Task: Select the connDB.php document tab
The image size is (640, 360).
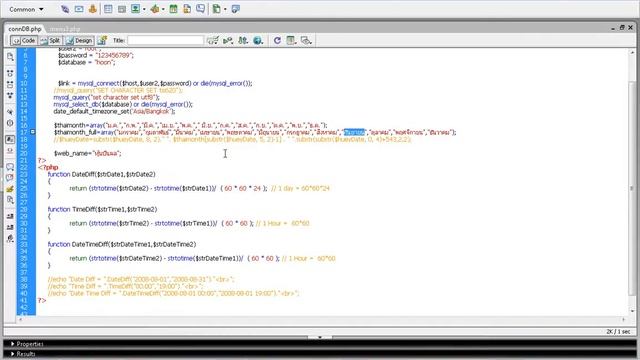Action: click(x=24, y=29)
